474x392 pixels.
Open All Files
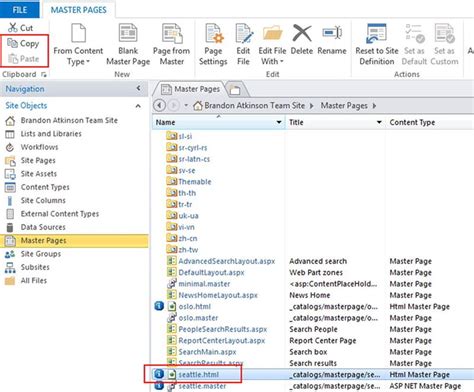(34, 280)
